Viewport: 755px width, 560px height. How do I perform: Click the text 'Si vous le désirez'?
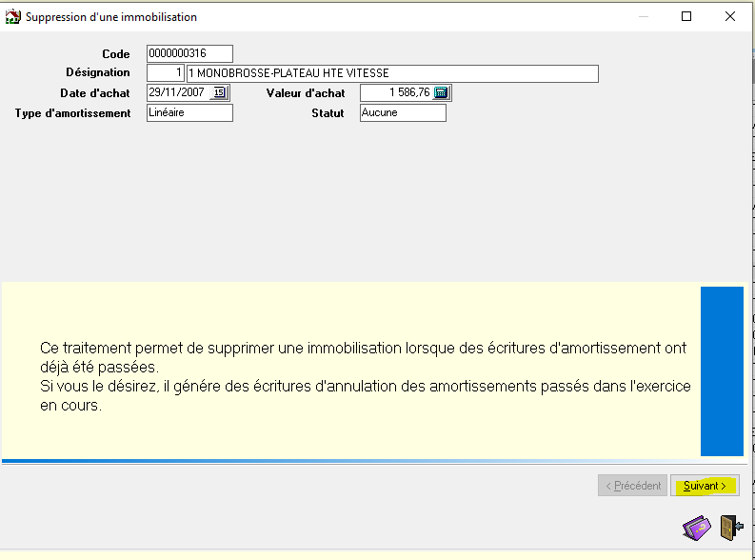coord(99,386)
